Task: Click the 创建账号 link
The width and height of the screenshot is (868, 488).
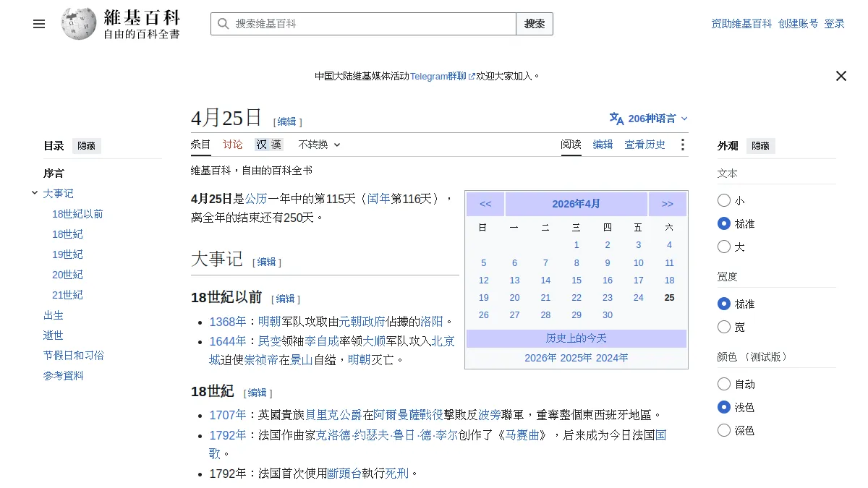Action: [799, 24]
